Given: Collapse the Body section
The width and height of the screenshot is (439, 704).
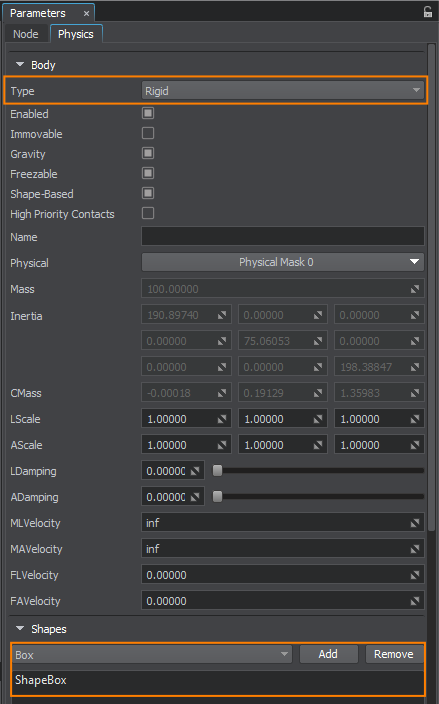Looking at the screenshot, I should [x=20, y=65].
